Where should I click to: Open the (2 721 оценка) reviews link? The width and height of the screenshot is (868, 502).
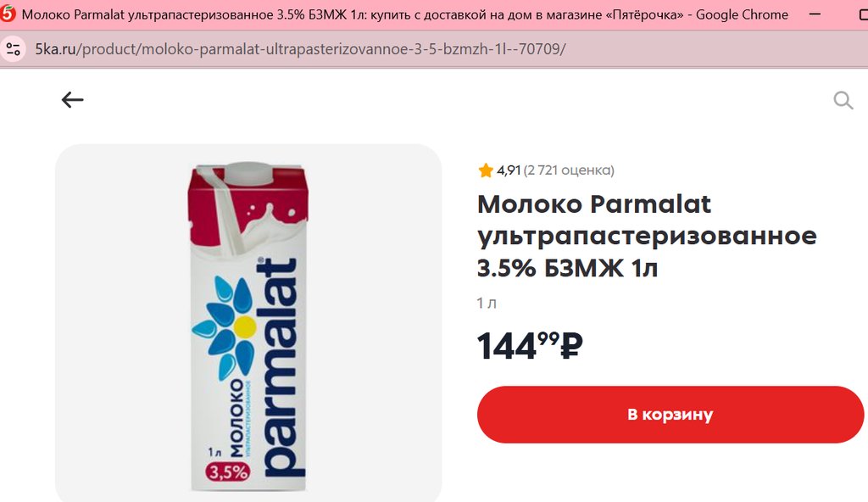point(569,170)
